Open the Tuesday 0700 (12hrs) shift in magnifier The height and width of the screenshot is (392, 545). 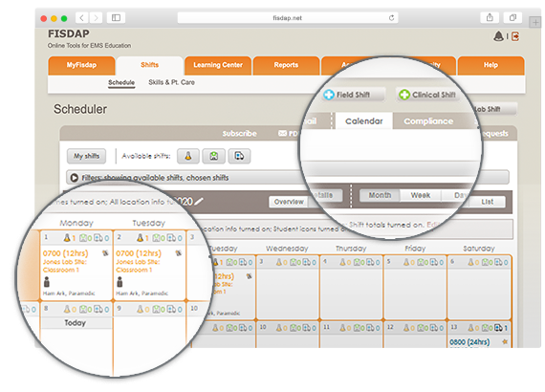[x=139, y=253]
